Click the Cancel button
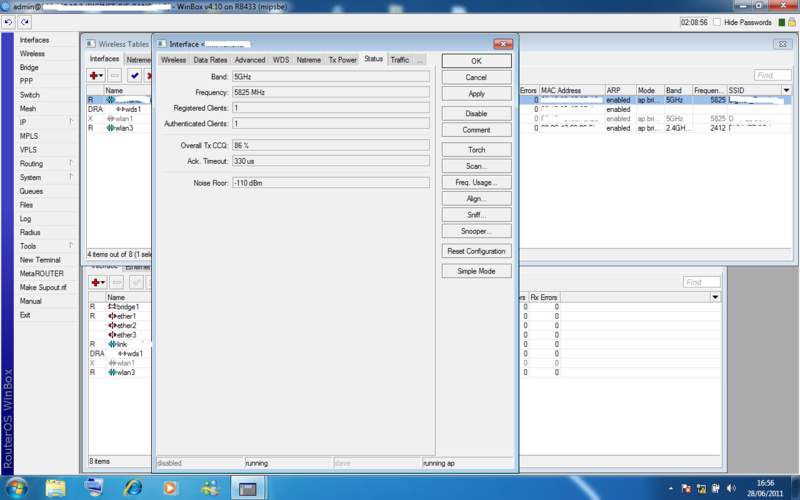 [x=476, y=77]
